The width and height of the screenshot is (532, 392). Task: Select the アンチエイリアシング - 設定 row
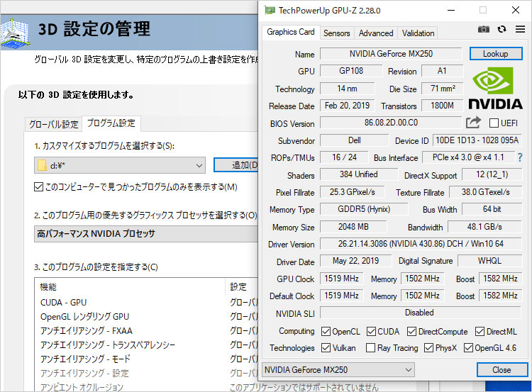pyautogui.click(x=148, y=373)
